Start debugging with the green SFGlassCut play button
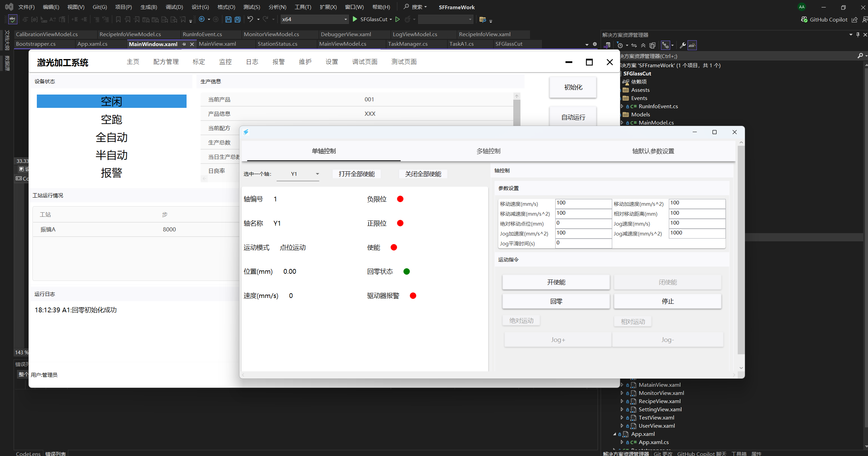This screenshot has width=868, height=456. 355,19
